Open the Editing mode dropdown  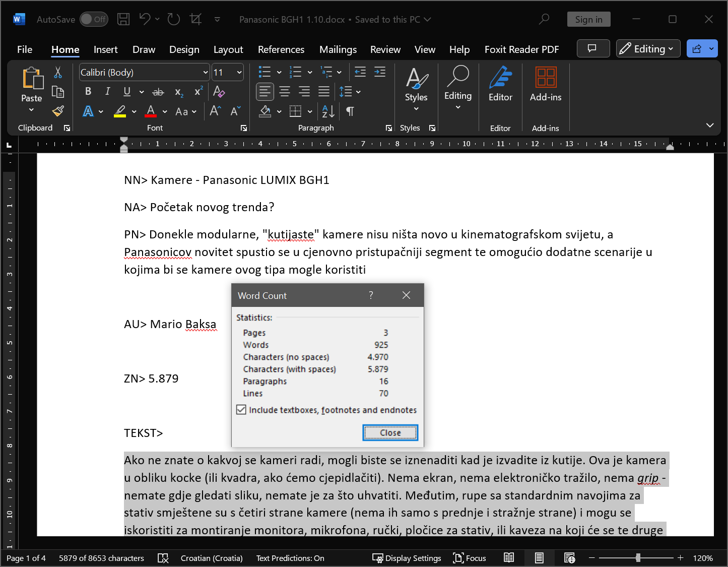(648, 48)
